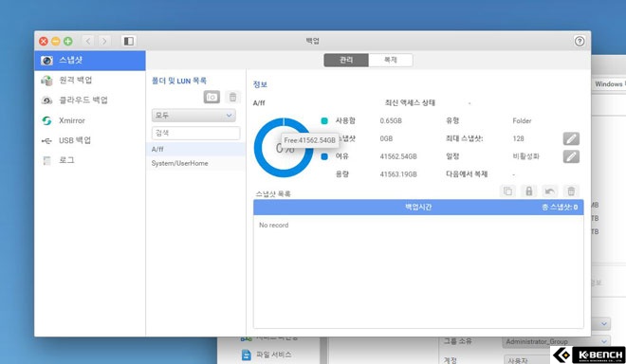Click the 0.65GB used value
This screenshot has width=626, height=364.
[391, 120]
